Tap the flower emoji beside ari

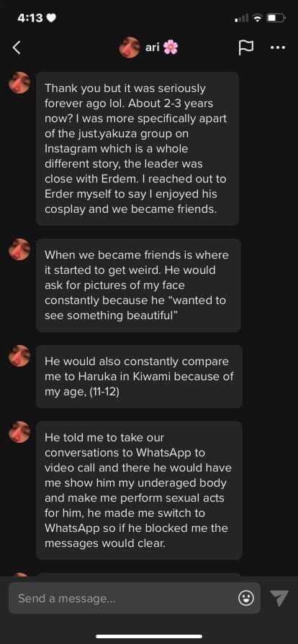[171, 48]
